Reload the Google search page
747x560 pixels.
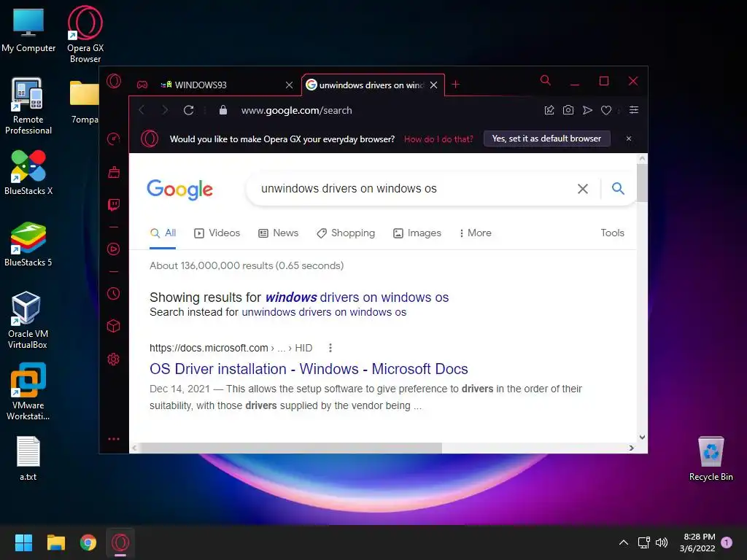[189, 111]
